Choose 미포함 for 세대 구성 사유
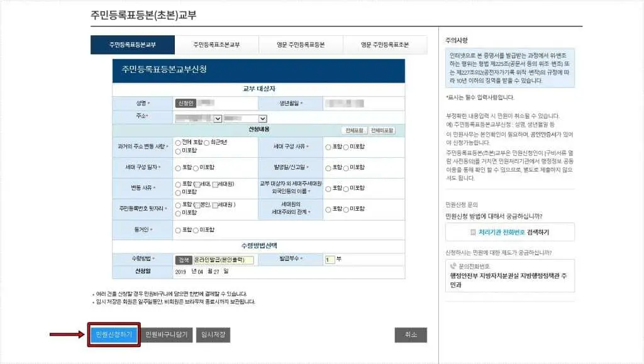The image size is (644, 364). [346, 147]
